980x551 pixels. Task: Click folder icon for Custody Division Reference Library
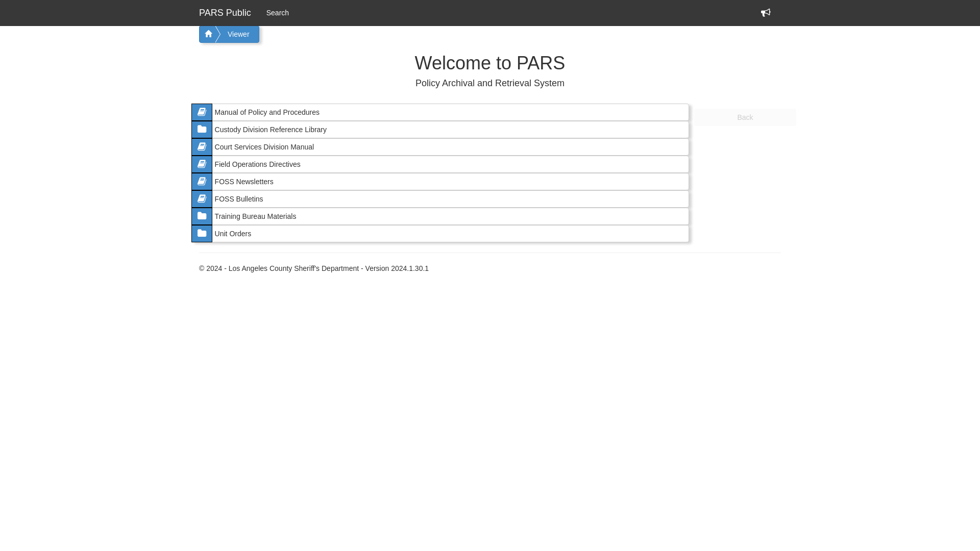(202, 130)
